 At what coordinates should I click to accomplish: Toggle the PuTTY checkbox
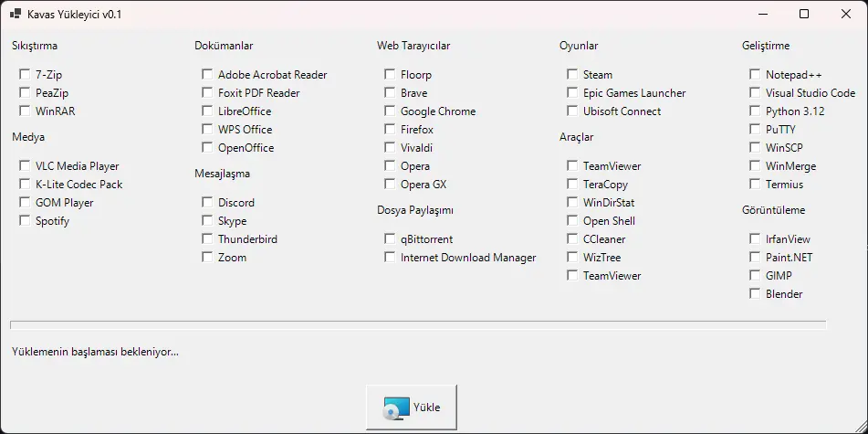(755, 129)
